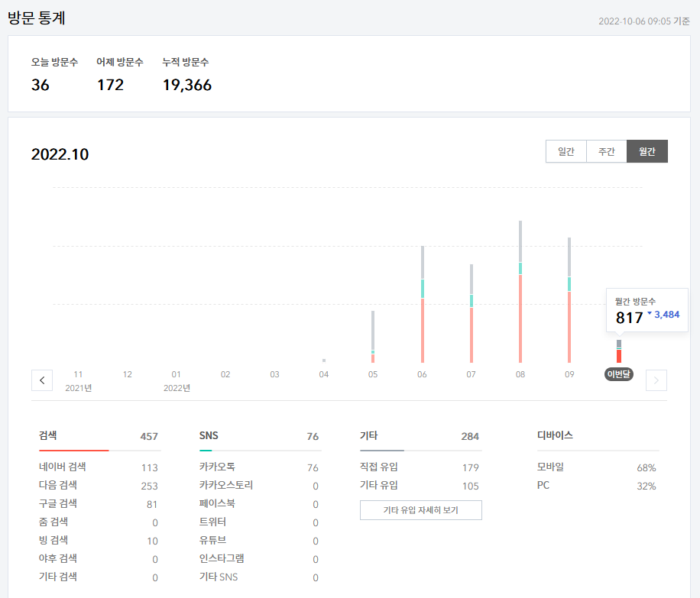This screenshot has width=700, height=598.
Task: Select the 01 2022년 axis label
Action: (177, 381)
